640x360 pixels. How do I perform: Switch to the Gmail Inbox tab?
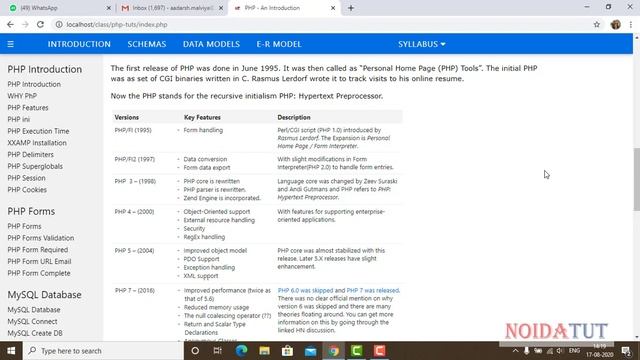(172, 8)
